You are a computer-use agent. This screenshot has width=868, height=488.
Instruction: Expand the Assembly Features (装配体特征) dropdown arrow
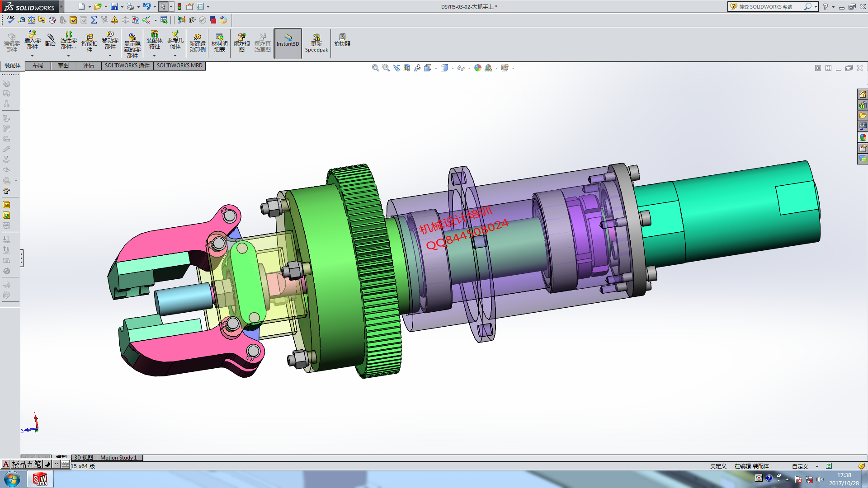155,56
